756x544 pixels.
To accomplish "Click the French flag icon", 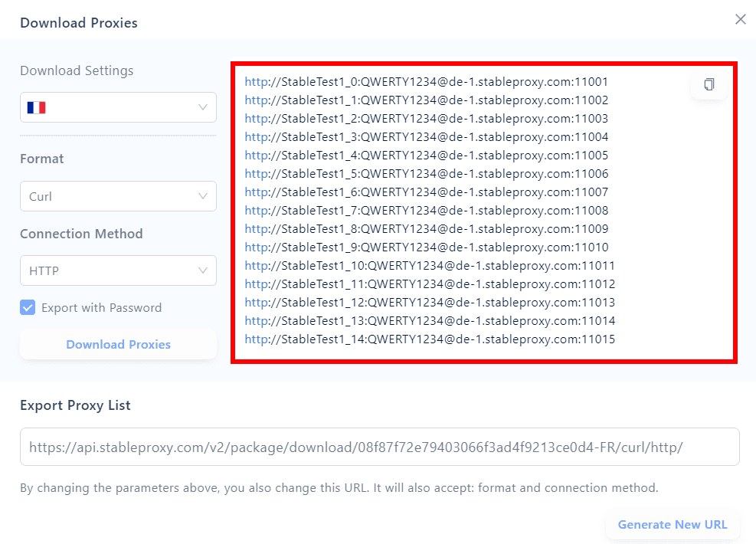I will pos(37,107).
